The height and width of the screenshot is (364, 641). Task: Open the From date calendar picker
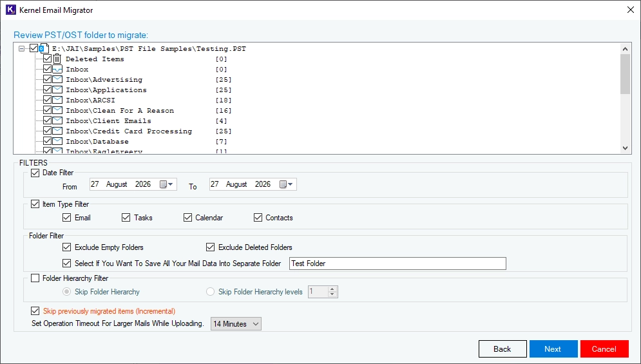click(166, 184)
